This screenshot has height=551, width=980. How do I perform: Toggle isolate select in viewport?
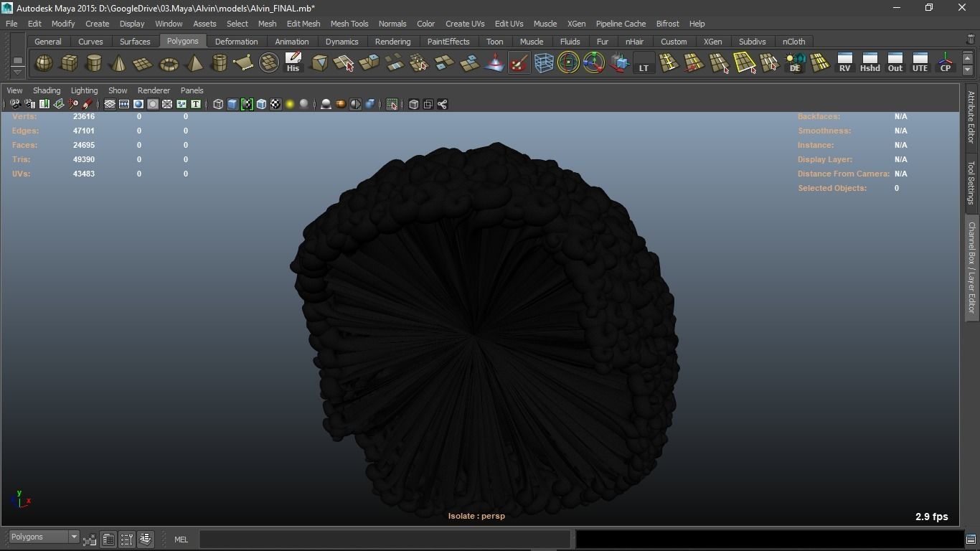392,104
